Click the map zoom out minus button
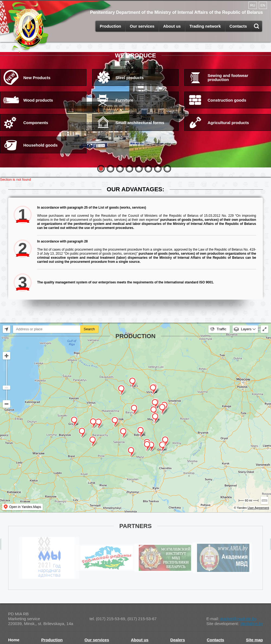Screen dimensions: 271x644 pyautogui.click(x=7, y=404)
